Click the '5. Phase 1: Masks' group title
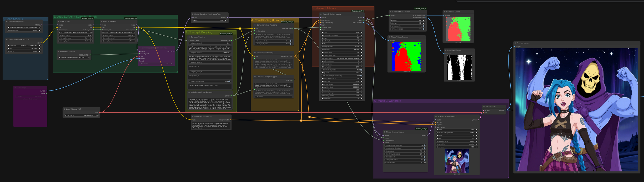The height and width of the screenshot is (182, 644). [x=324, y=8]
